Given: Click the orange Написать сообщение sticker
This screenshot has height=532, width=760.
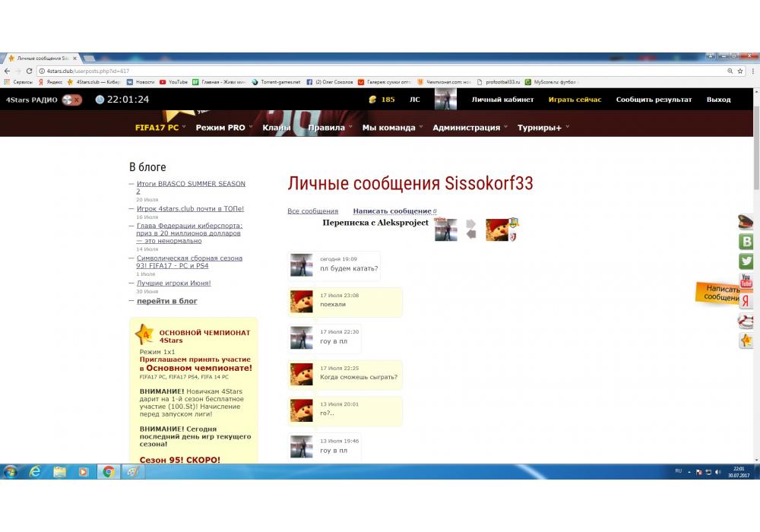Looking at the screenshot, I should coord(718,293).
